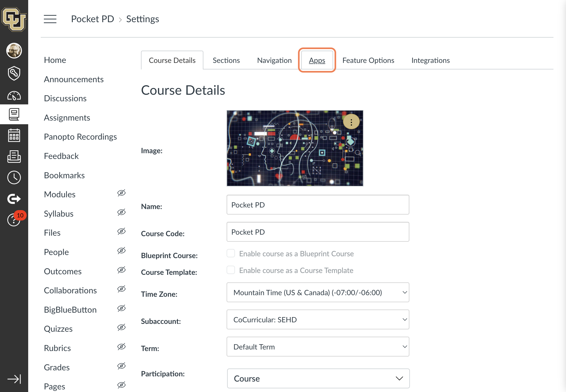Open the Commons arrow icon
This screenshot has height=392, width=566.
coord(14,199)
